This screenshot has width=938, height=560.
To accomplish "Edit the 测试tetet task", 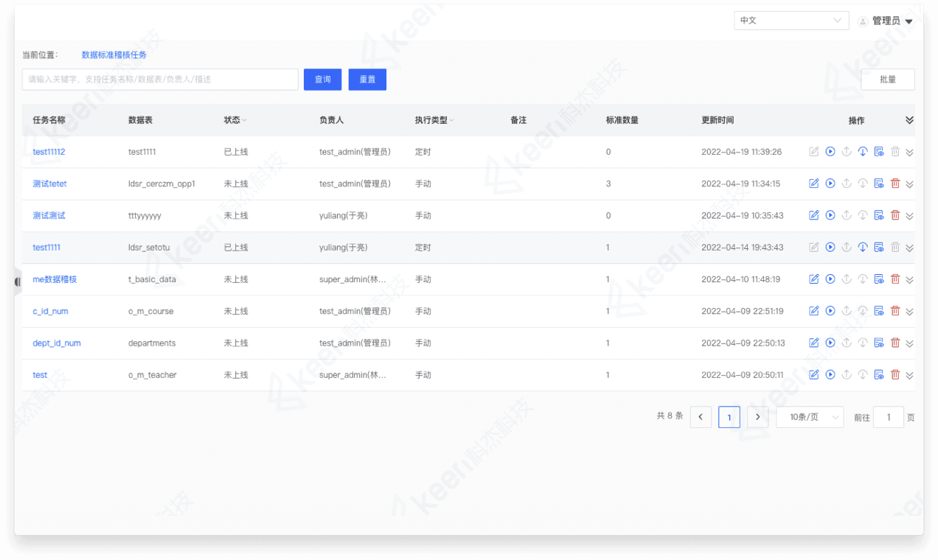I will pyautogui.click(x=814, y=183).
